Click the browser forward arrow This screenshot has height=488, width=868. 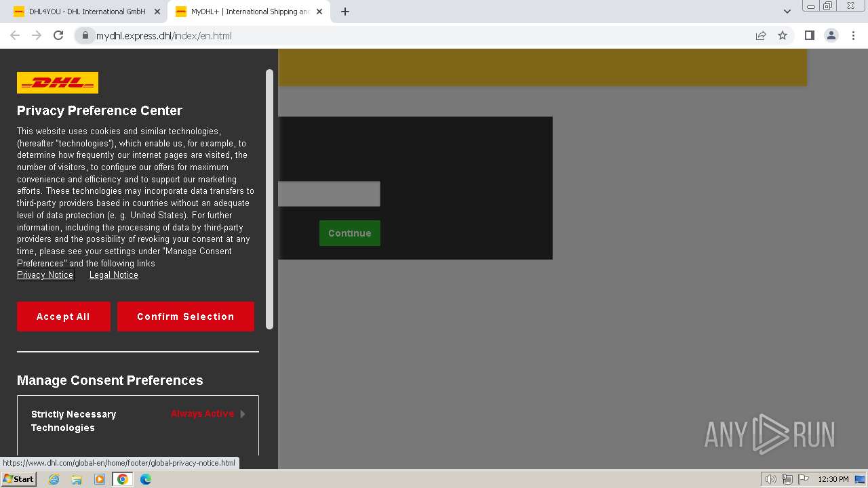tap(37, 35)
